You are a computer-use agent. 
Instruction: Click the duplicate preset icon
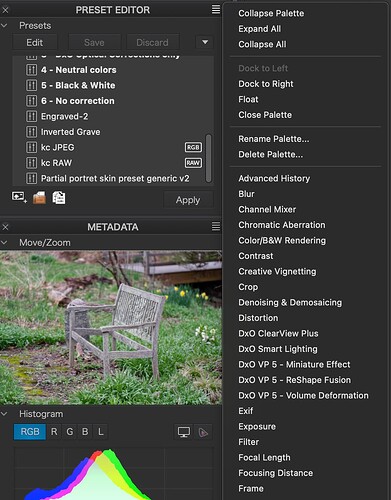coord(59,198)
